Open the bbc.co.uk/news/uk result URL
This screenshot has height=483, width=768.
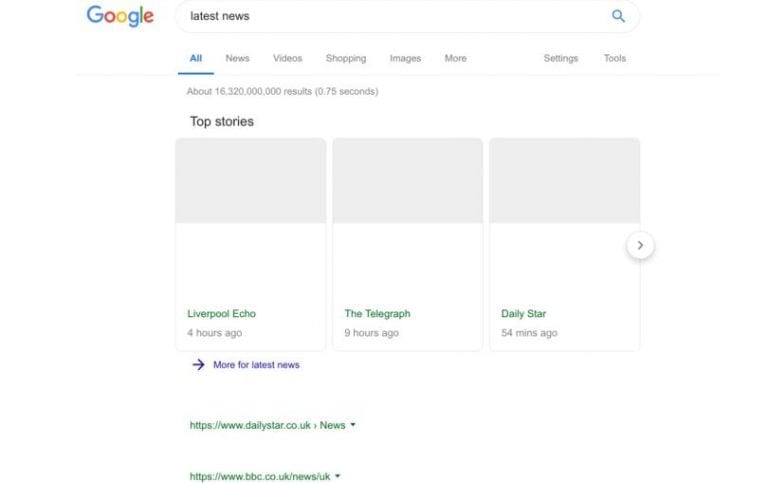click(x=260, y=477)
